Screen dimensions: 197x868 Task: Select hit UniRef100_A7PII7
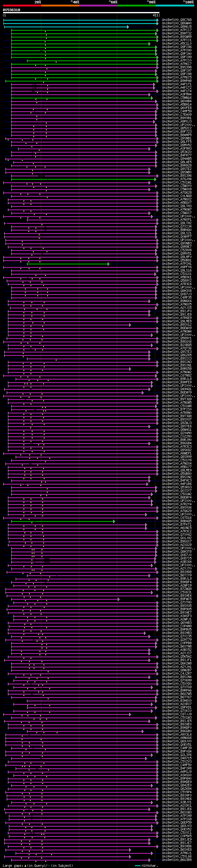(x=177, y=30)
